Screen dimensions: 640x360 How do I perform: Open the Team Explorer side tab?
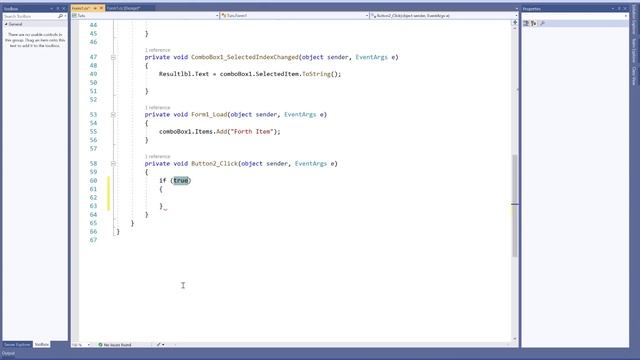[x=634, y=50]
